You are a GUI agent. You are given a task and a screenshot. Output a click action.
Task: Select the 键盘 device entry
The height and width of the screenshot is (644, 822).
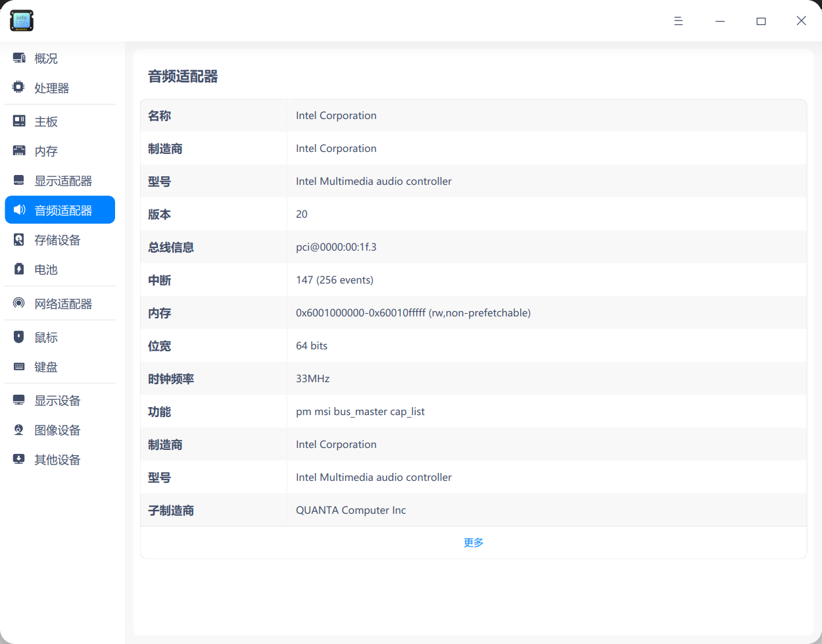pyautogui.click(x=60, y=367)
